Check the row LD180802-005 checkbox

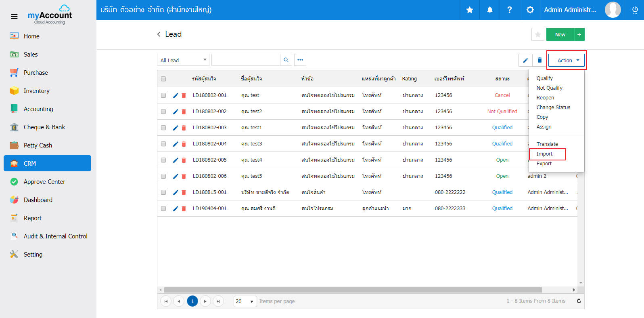pos(163,160)
